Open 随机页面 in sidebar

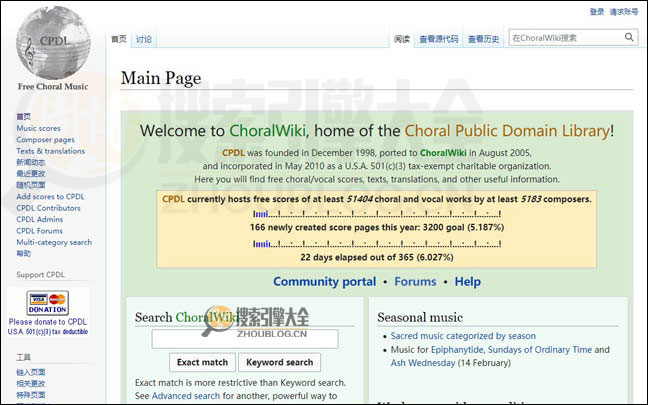(31, 185)
